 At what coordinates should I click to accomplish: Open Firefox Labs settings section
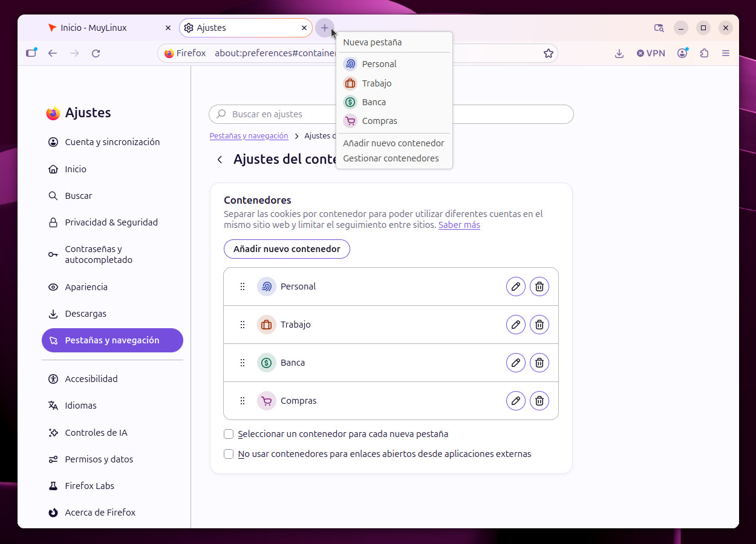pyautogui.click(x=112, y=486)
